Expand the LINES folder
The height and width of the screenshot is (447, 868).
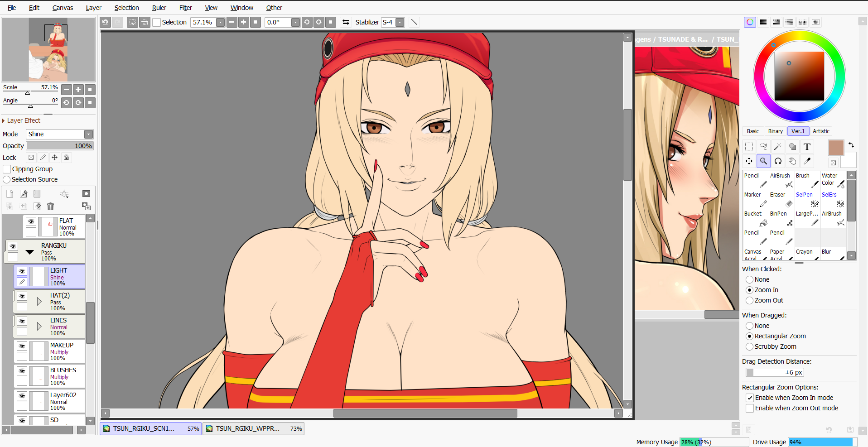[x=39, y=326]
